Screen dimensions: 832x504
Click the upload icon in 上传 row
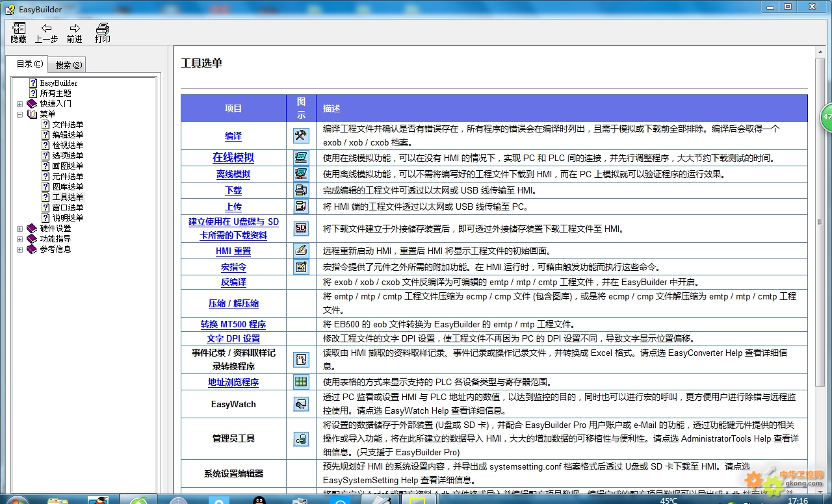coord(301,207)
